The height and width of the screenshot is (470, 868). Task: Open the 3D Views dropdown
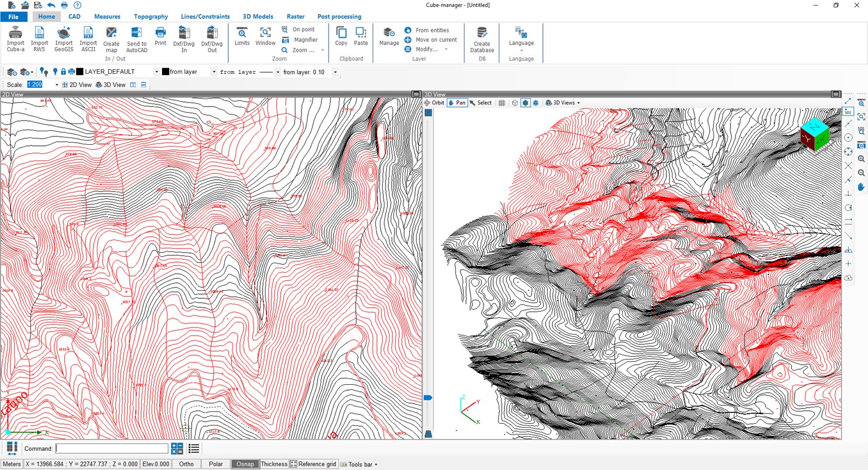tap(564, 103)
